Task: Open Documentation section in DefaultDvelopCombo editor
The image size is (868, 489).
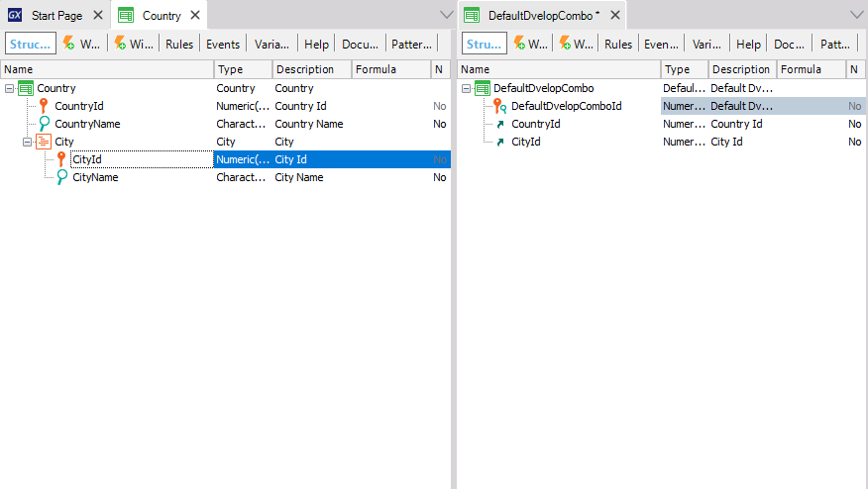Action: [x=789, y=44]
